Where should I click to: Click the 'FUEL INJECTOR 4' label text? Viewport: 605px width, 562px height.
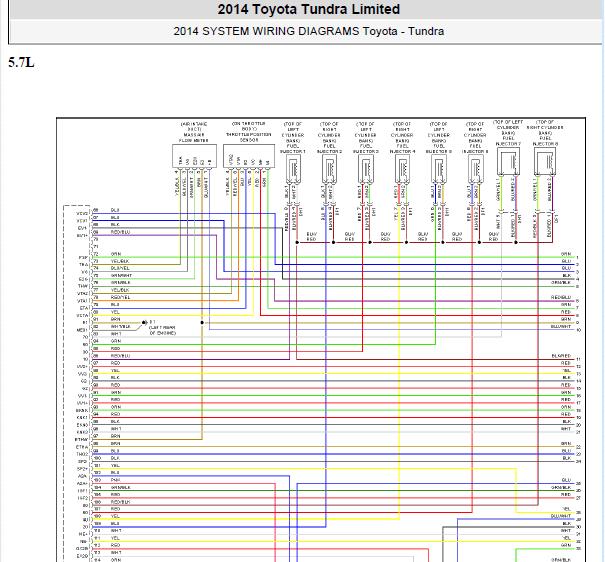pyautogui.click(x=402, y=149)
